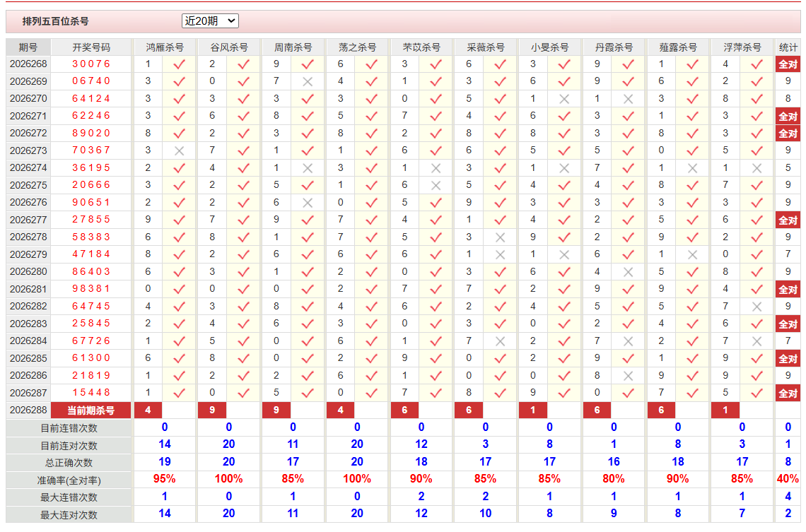Select the 浮萍杀号 column header
This screenshot has width=806, height=532.
[742, 47]
